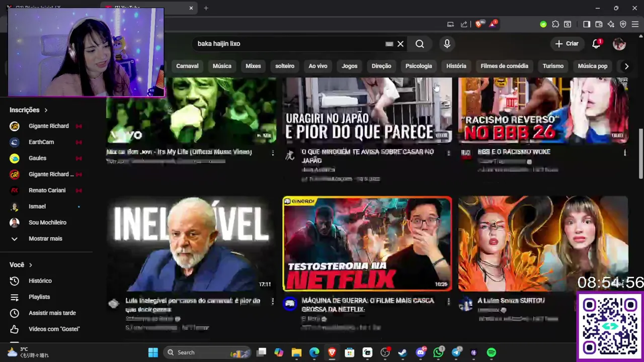644x362 pixels.
Task: Select the solteiro filter chip
Action: (x=285, y=66)
